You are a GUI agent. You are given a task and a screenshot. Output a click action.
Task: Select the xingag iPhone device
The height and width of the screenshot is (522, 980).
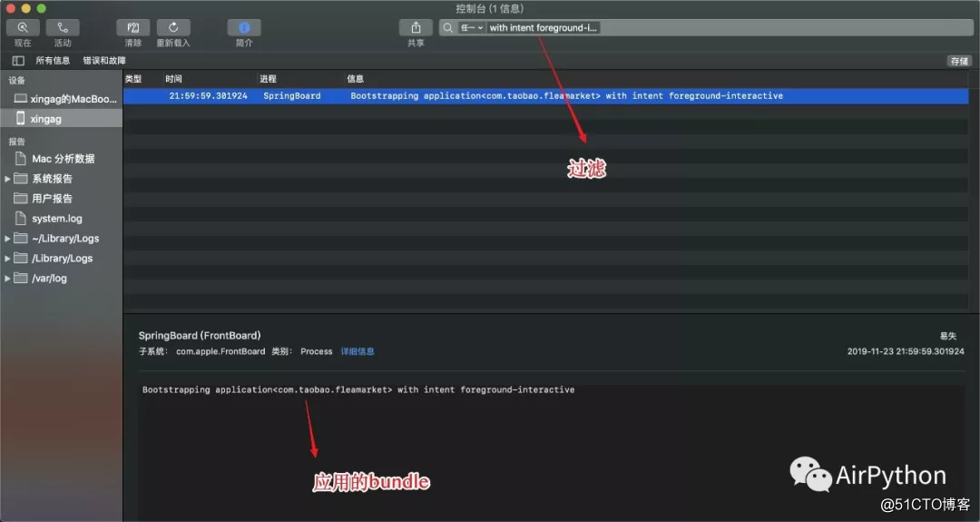tap(62, 119)
